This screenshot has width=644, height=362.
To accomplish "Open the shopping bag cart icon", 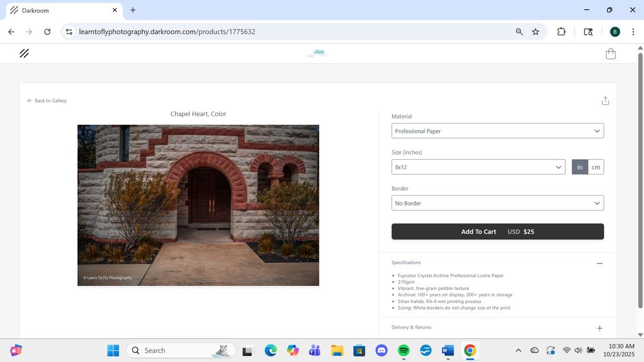I will coord(611,54).
